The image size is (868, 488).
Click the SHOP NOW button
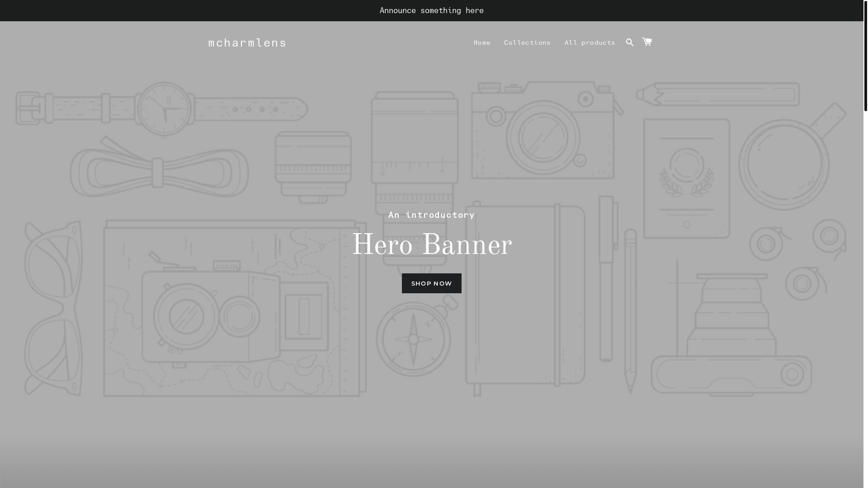click(432, 283)
